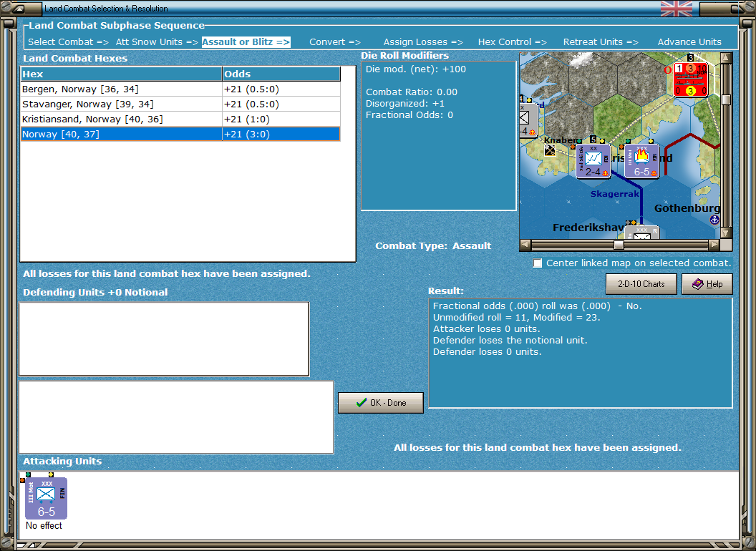Click the +21 (1:0) odds cell
The image size is (756, 551).
[x=281, y=119]
